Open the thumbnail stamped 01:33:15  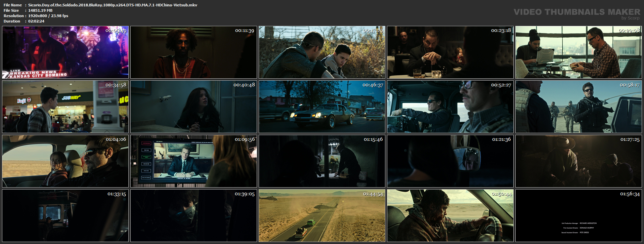(65, 216)
